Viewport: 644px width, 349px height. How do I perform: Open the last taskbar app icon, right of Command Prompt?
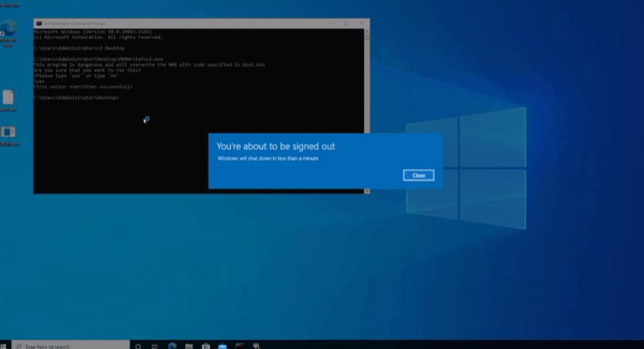click(x=257, y=347)
